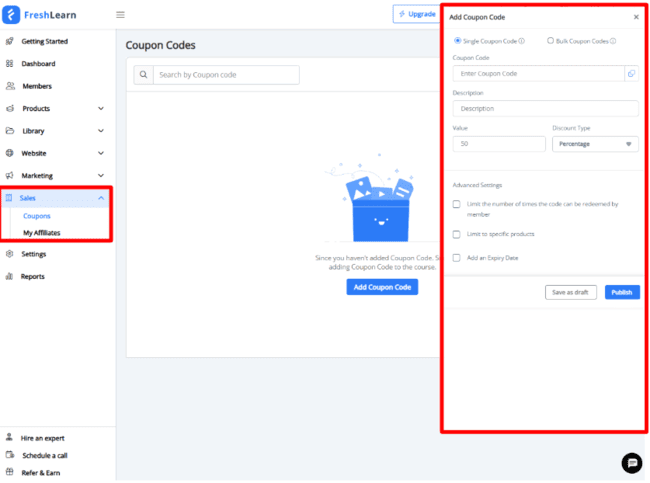Click Refer & Earn link
Screen dimensions: 650x483
pyautogui.click(x=41, y=473)
